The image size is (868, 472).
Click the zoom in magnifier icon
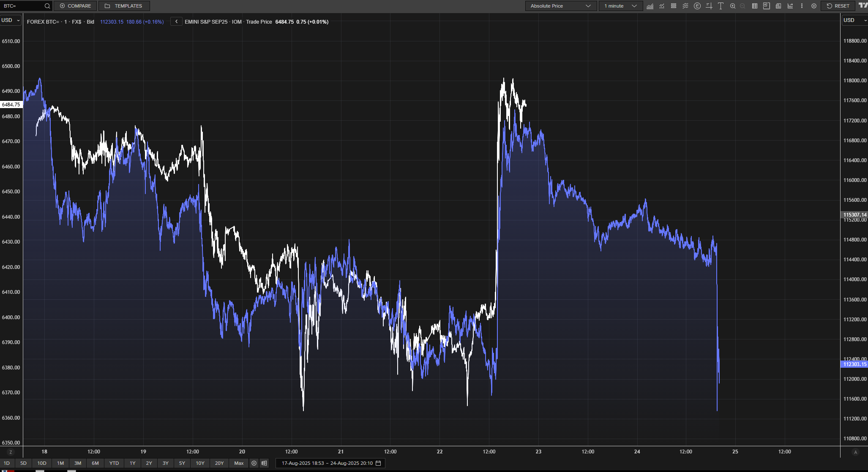pyautogui.click(x=733, y=6)
